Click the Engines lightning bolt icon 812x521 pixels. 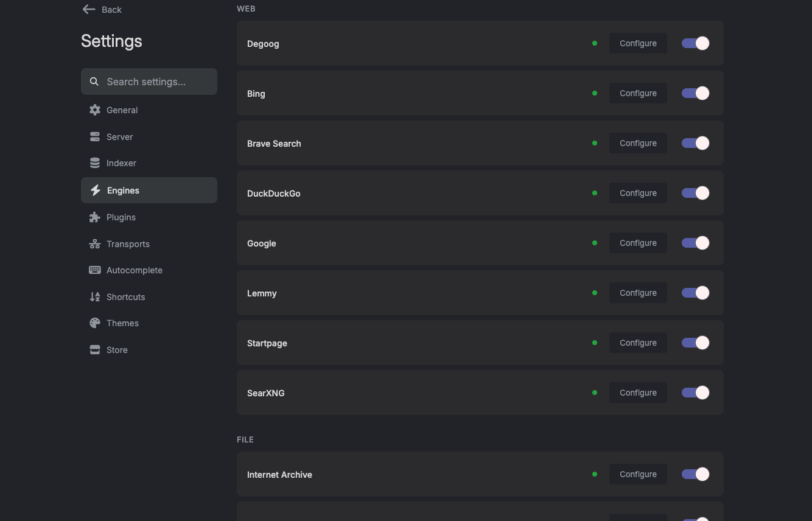pyautogui.click(x=96, y=191)
